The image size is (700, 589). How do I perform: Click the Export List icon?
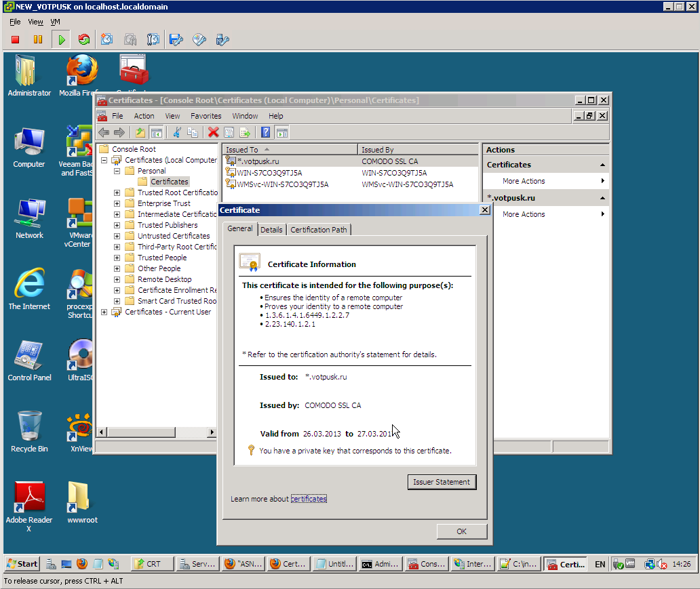coord(245,133)
